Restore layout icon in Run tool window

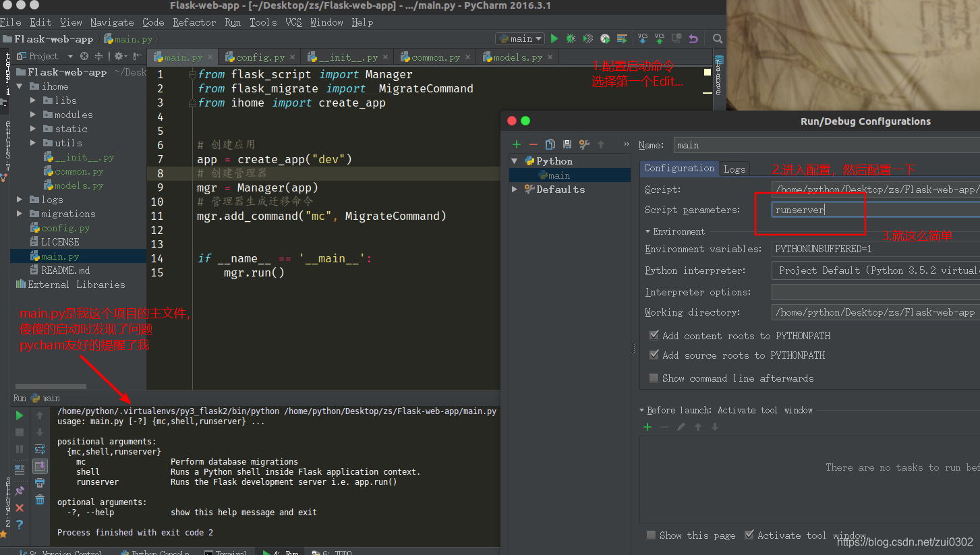[20, 470]
